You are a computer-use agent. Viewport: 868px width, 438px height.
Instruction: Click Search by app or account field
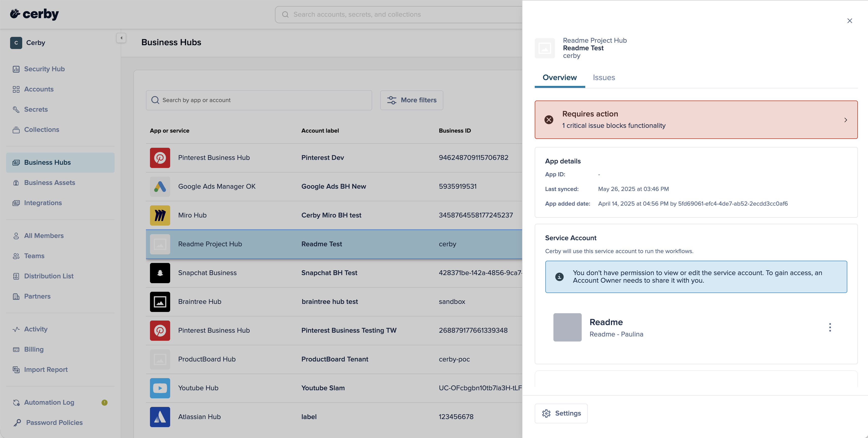[259, 100]
